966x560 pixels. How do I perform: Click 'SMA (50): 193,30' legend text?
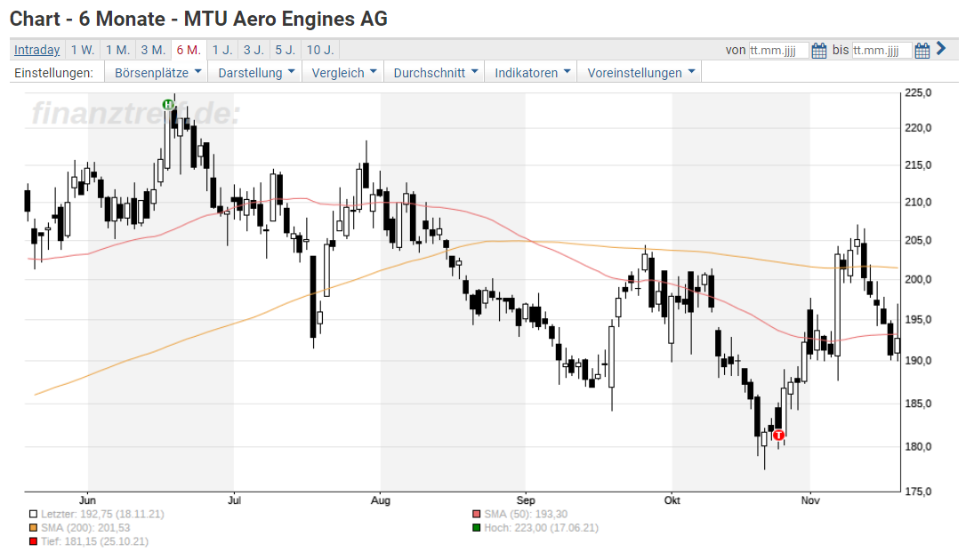click(526, 515)
